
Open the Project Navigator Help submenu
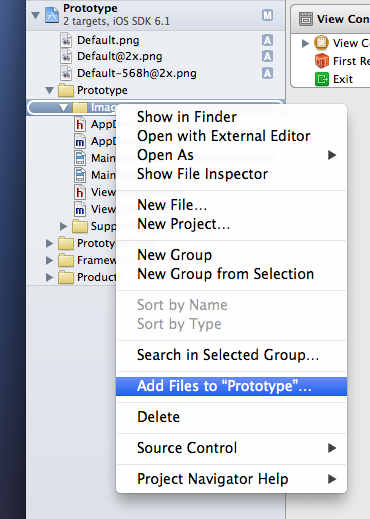click(x=231, y=479)
